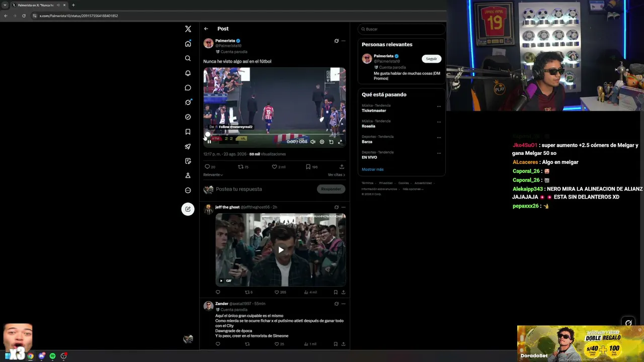Open Bookmarks in X sidebar
This screenshot has width=644, height=362.
pos(188,132)
